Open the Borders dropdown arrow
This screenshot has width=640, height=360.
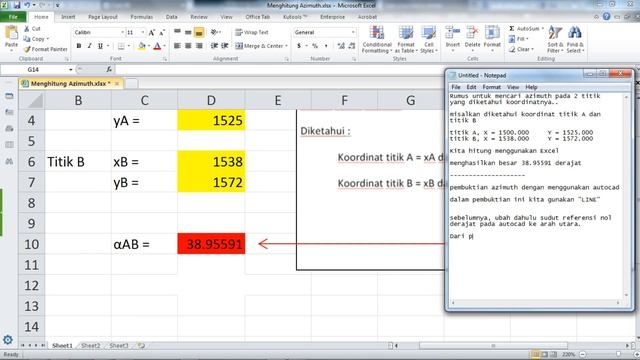(x=128, y=46)
